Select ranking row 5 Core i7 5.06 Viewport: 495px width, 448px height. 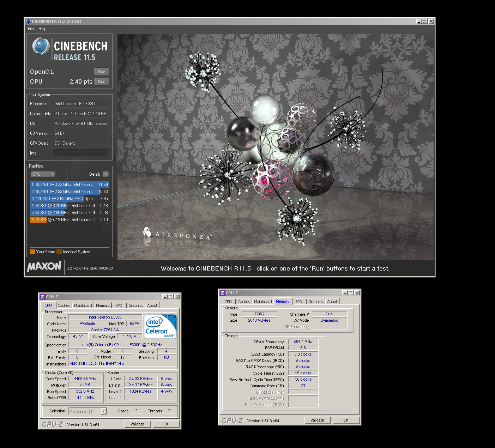(x=70, y=213)
